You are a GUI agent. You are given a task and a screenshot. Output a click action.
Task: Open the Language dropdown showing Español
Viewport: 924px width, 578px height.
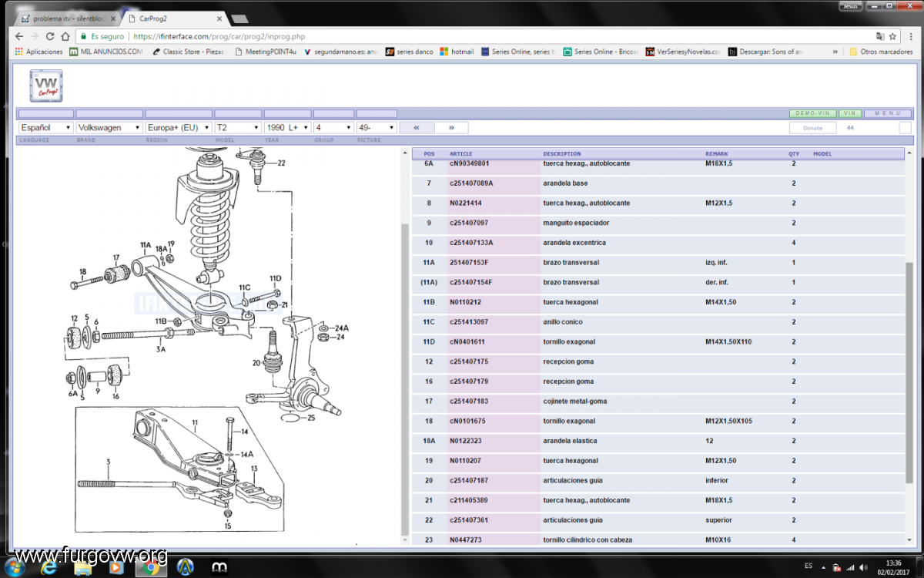[x=46, y=127]
